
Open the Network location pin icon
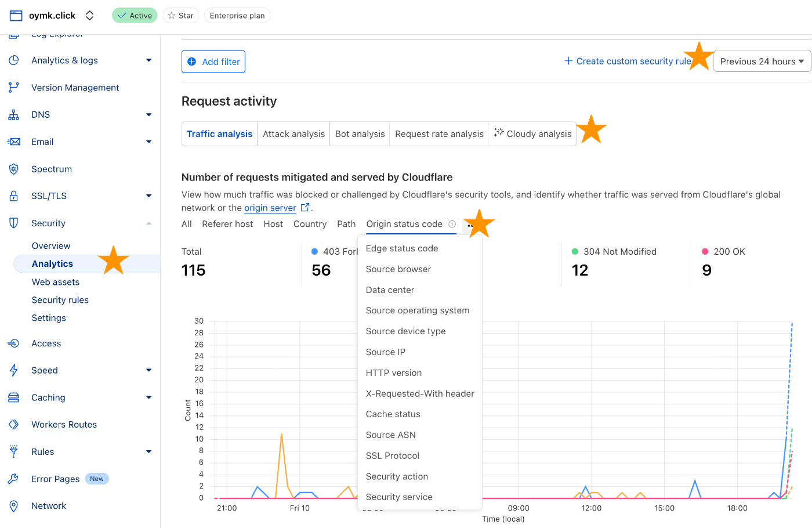(14, 506)
